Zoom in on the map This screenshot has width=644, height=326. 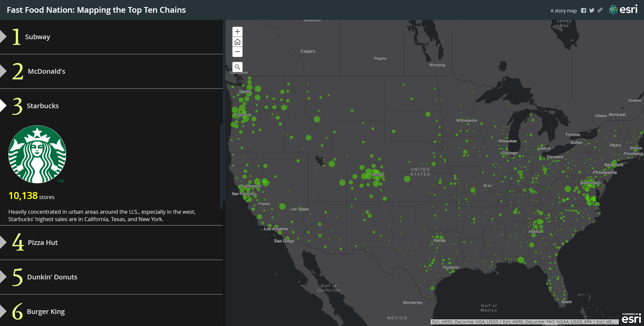click(237, 31)
